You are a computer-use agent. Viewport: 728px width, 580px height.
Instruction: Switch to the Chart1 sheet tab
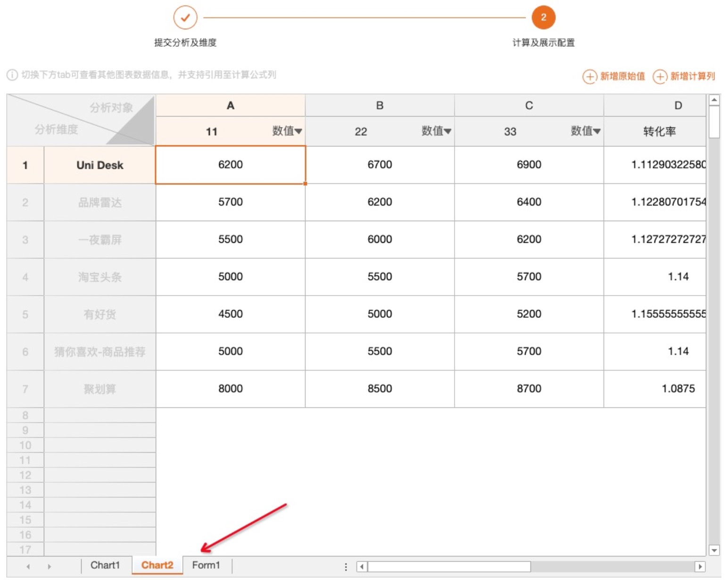105,565
